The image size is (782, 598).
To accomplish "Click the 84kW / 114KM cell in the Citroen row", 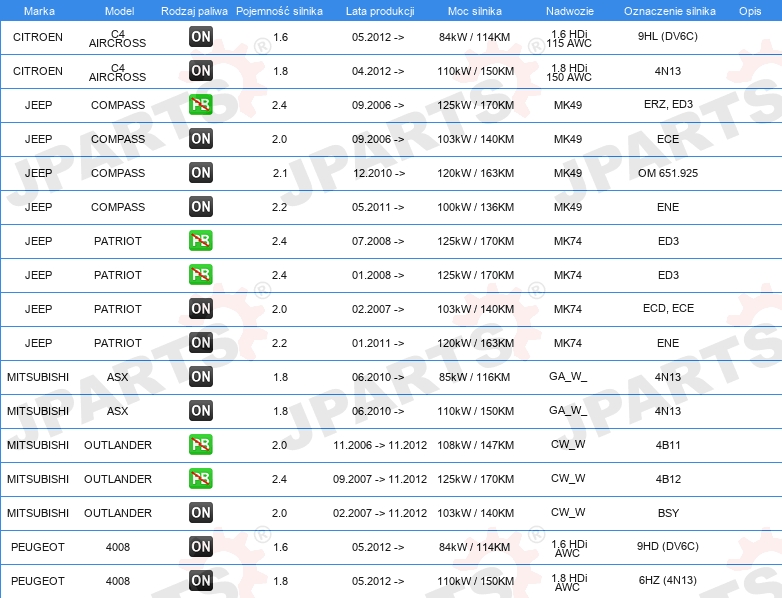I will tap(475, 37).
